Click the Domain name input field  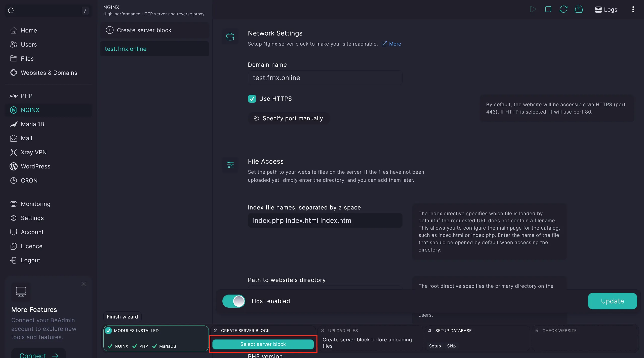(325, 78)
